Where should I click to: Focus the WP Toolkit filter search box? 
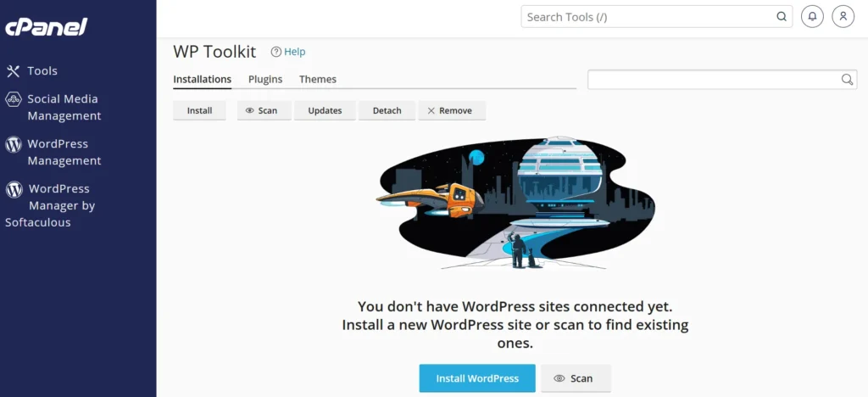tap(722, 79)
